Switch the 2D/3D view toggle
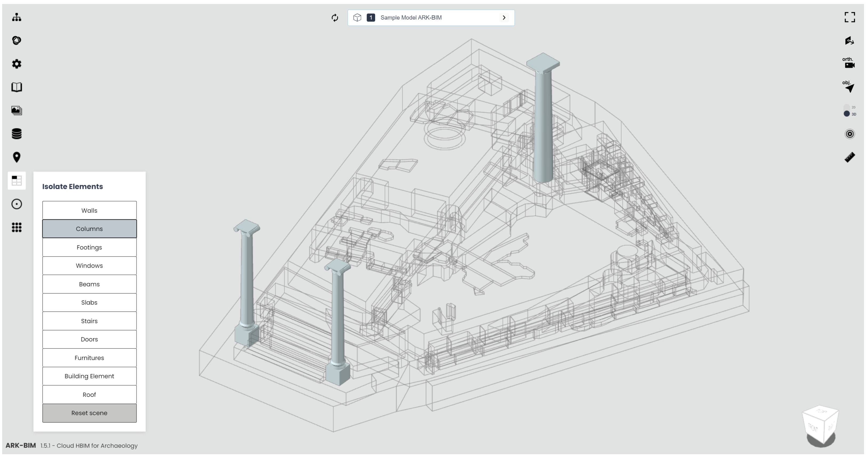 coord(847,111)
